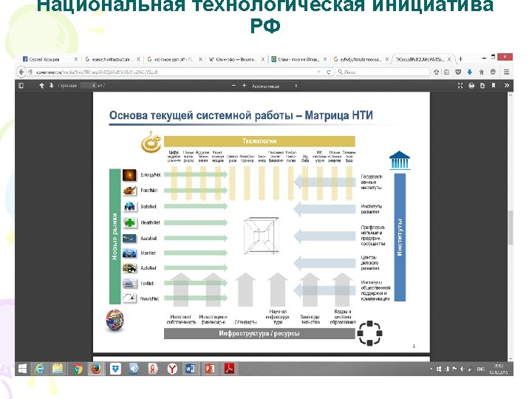Image resolution: width=532 pixels, height=399 pixels.
Task: Open PowerPoint from taskbar
Action: tap(209, 369)
